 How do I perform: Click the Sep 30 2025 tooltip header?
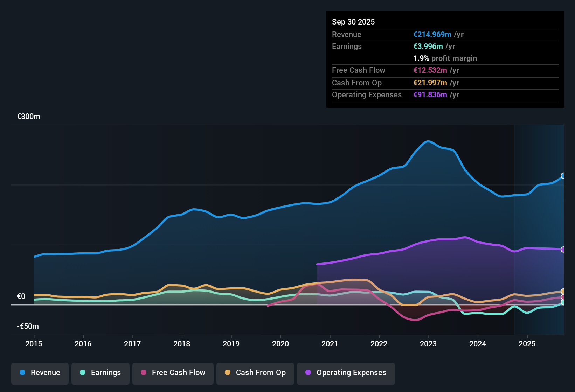click(x=353, y=22)
